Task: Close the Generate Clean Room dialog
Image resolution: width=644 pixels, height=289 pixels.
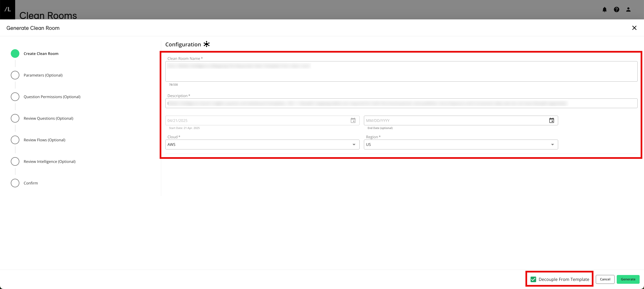Action: pos(635,28)
